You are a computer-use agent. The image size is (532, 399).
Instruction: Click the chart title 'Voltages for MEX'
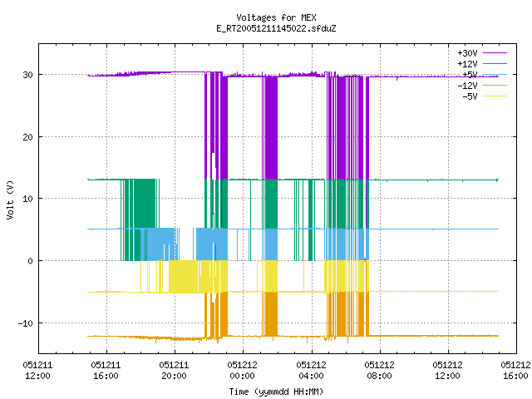[276, 17]
